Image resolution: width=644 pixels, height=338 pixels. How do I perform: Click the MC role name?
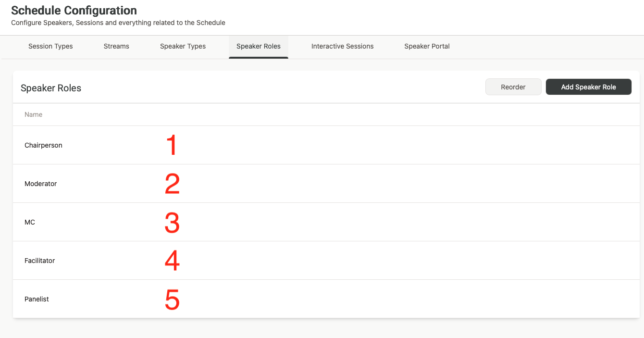tap(30, 222)
